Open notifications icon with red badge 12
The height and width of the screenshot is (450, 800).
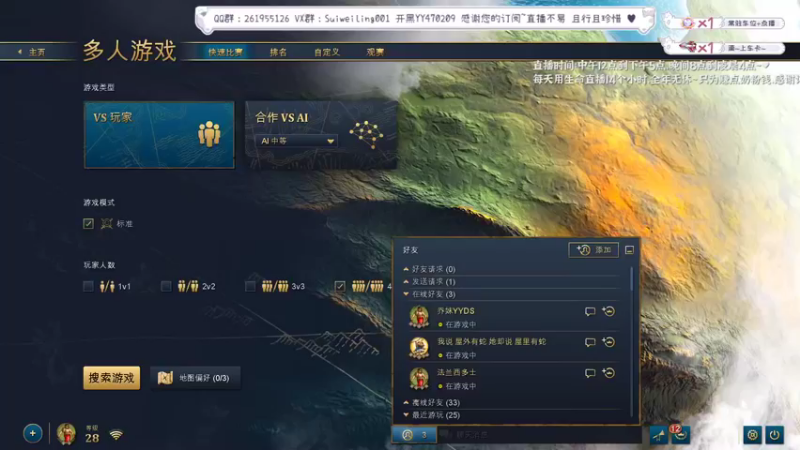click(x=680, y=435)
